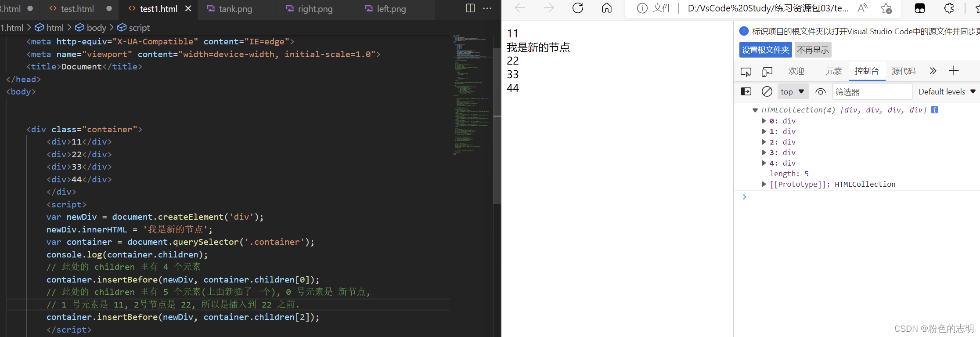Image resolution: width=980 pixels, height=337 pixels.
Task: Click the <div>33</div> code line
Action: click(79, 167)
